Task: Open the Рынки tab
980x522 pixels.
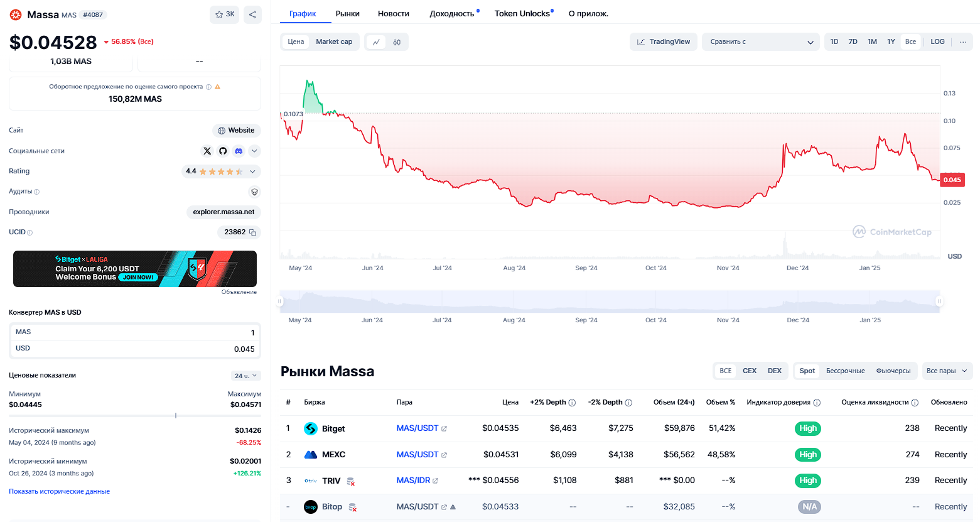Action: click(348, 14)
